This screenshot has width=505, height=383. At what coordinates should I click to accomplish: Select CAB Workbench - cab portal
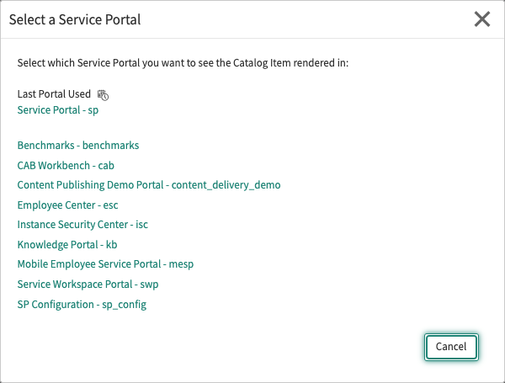click(66, 165)
